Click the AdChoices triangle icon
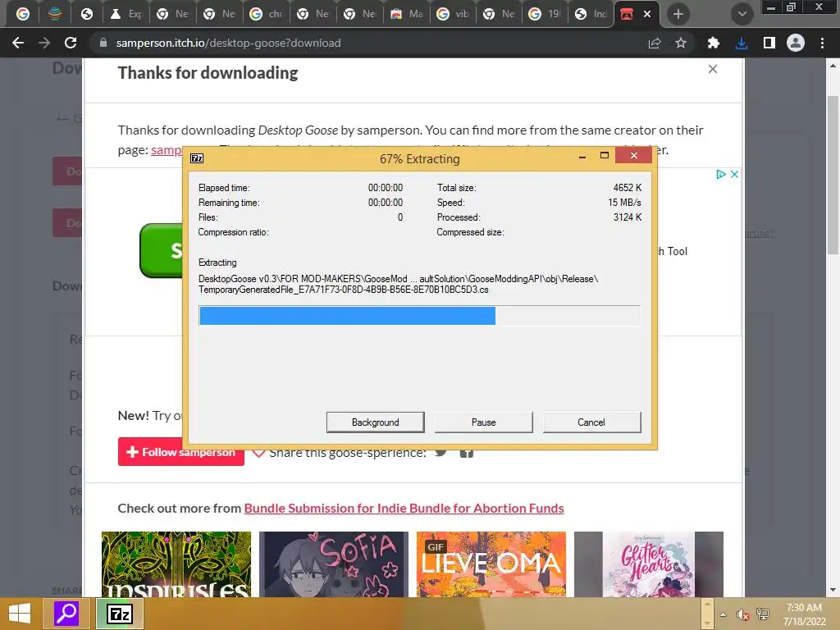 pos(721,174)
